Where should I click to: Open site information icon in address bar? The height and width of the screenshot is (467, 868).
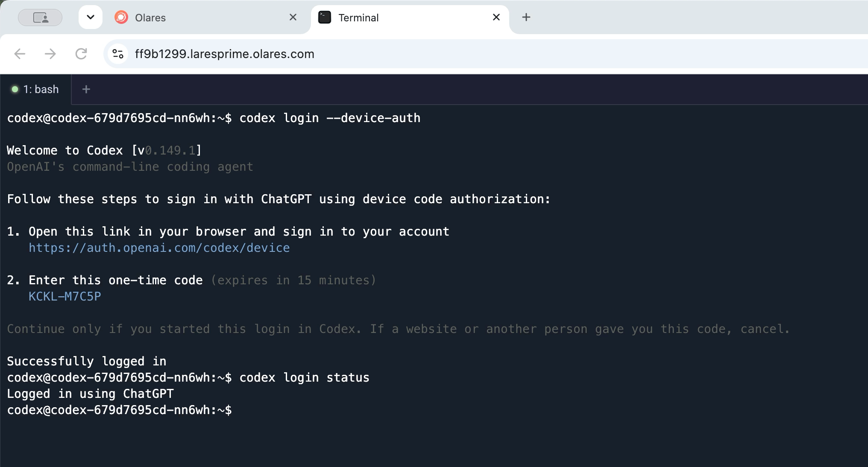[x=118, y=54]
